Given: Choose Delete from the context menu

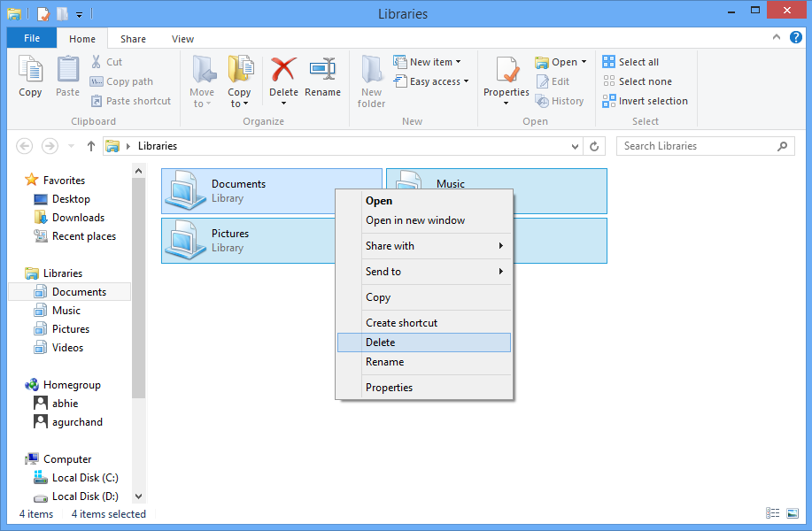Looking at the screenshot, I should [381, 342].
